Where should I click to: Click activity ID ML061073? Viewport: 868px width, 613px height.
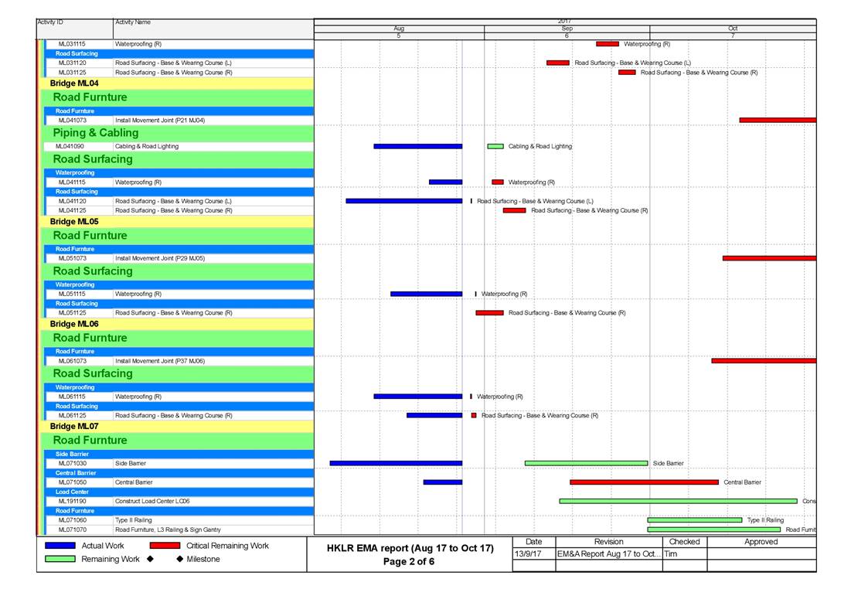pos(72,360)
